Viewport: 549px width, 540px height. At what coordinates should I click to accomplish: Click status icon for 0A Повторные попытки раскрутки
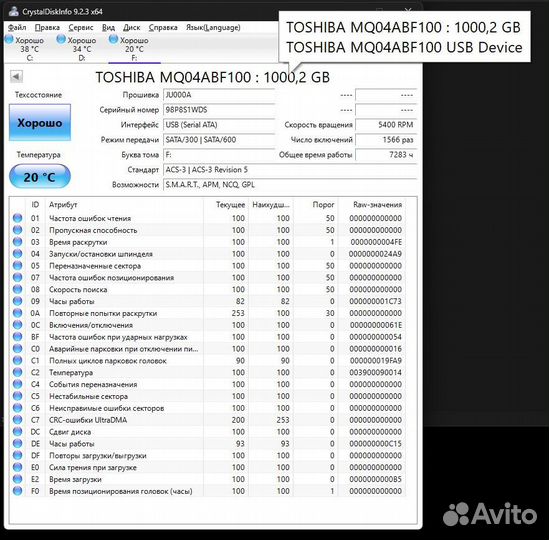click(x=18, y=313)
